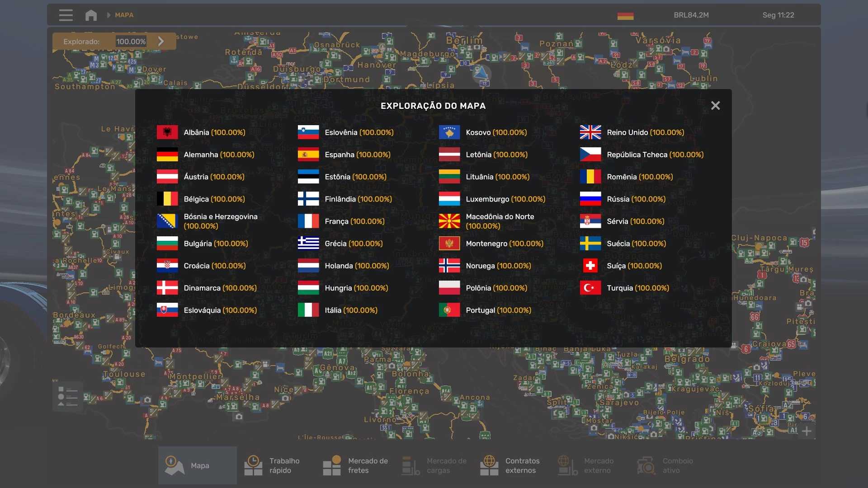Click the German flag icon in top bar

625,16
